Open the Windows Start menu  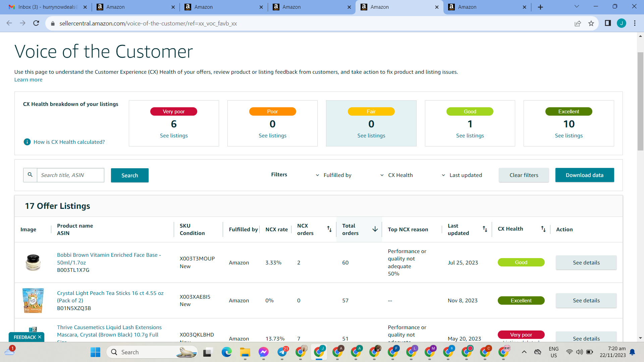[95, 352]
